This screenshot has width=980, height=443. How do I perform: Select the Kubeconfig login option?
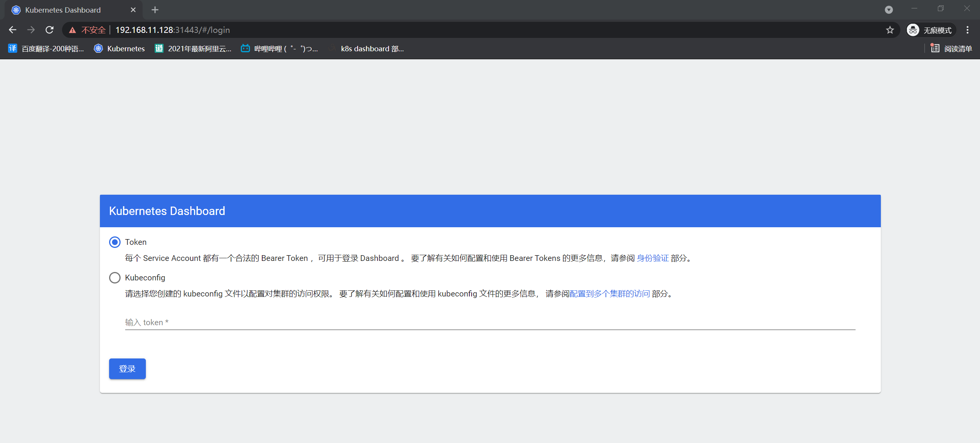(x=114, y=277)
